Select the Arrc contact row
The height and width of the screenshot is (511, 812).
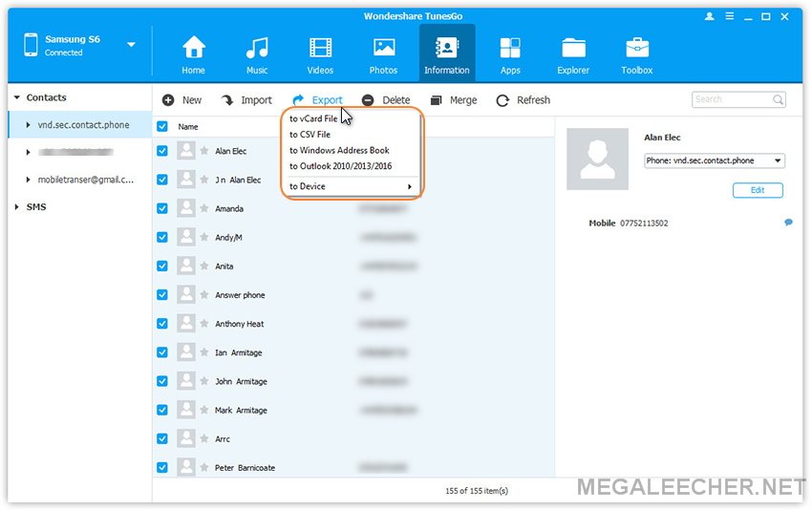coord(353,438)
